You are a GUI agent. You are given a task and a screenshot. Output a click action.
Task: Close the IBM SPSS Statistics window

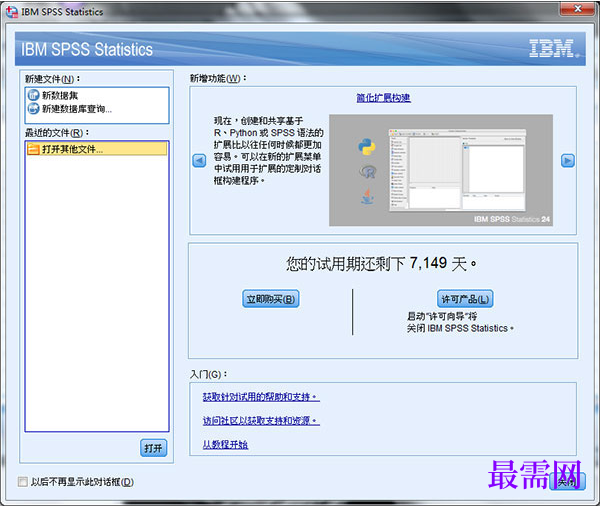click(x=578, y=8)
